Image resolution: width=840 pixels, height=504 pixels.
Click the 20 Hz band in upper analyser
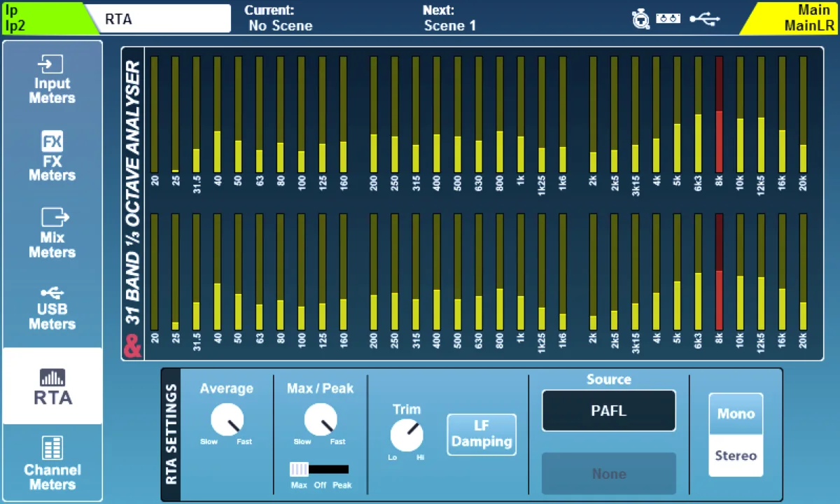point(155,115)
